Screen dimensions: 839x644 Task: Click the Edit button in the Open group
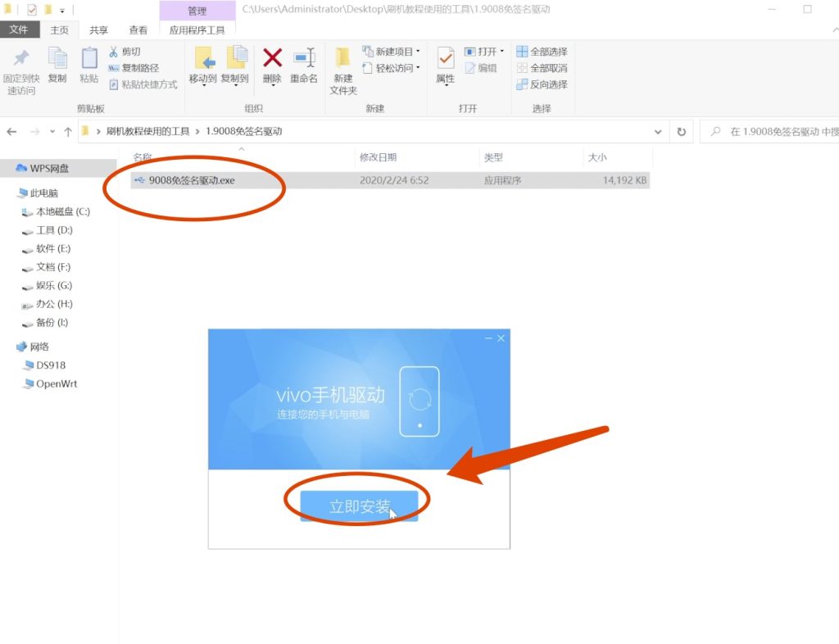pyautogui.click(x=480, y=68)
